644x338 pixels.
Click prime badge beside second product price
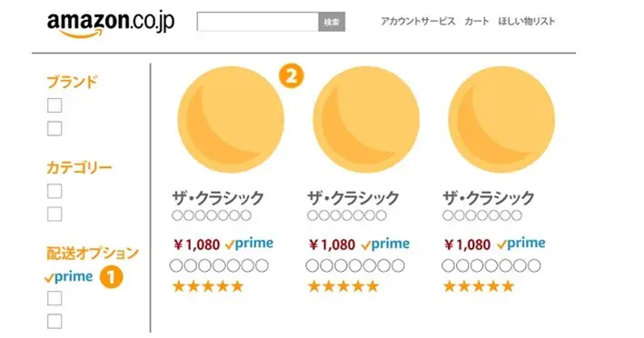386,244
